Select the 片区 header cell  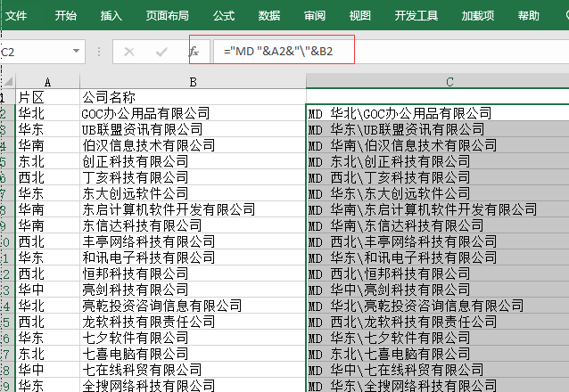[x=47, y=97]
